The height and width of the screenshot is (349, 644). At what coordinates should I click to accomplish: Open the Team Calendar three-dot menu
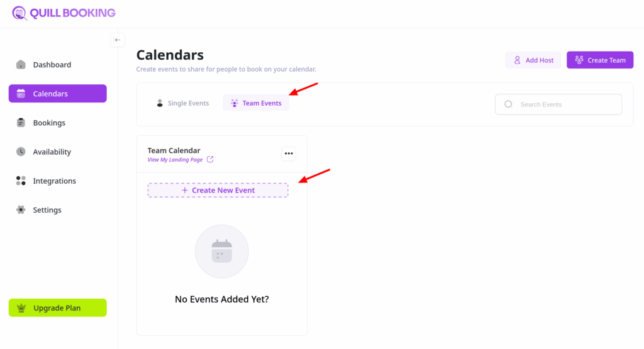[x=289, y=153]
